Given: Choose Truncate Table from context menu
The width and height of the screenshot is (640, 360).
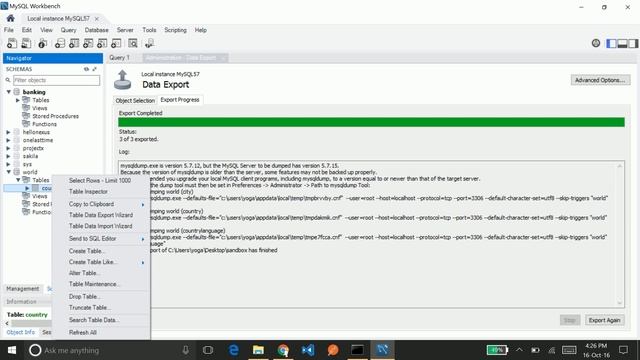Looking at the screenshot, I should [89, 308].
